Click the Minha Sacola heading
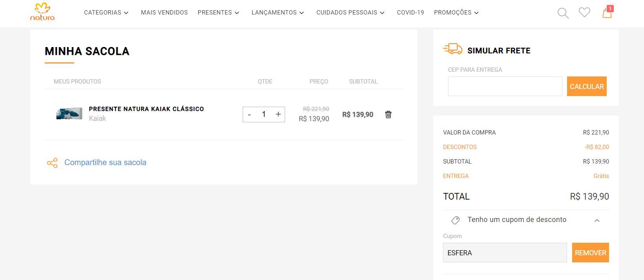644x280 pixels. pyautogui.click(x=87, y=51)
